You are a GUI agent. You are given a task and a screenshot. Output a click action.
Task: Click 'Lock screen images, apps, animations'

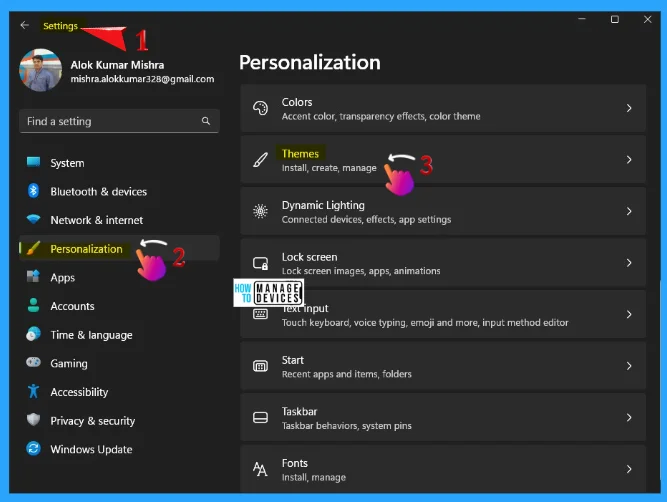pyautogui.click(x=361, y=271)
